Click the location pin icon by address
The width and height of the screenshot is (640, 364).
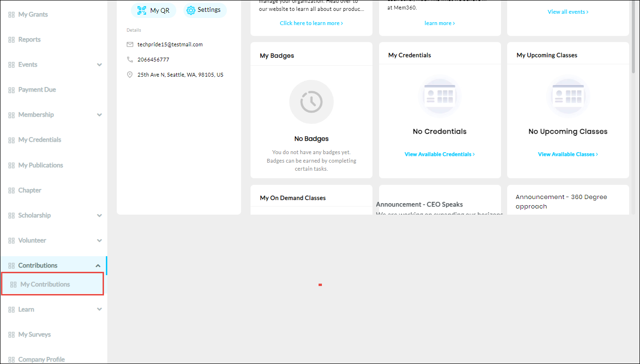pos(130,75)
